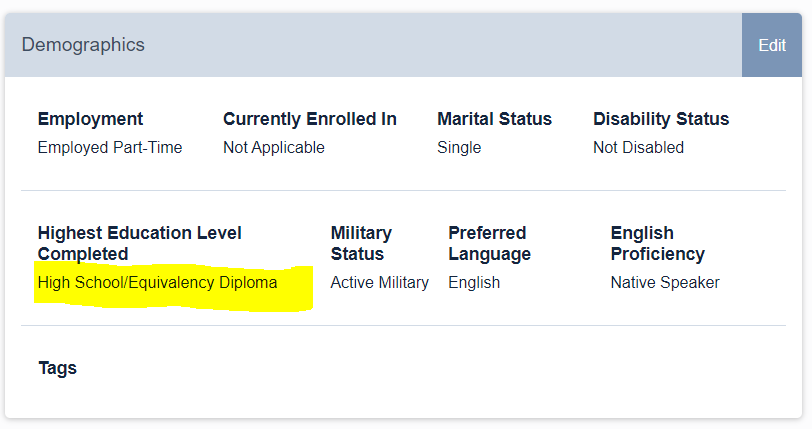Select highlighted High School/Equivalency Diploma text
The height and width of the screenshot is (429, 812).
pos(157,283)
